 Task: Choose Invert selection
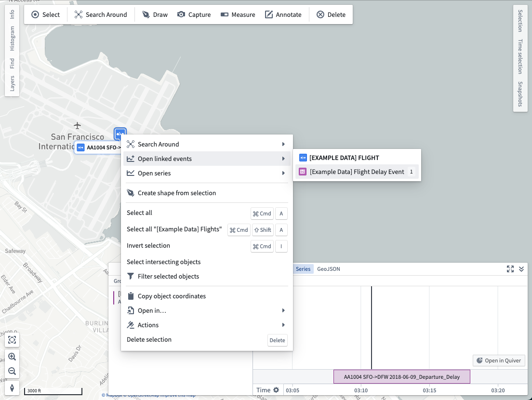click(x=207, y=246)
